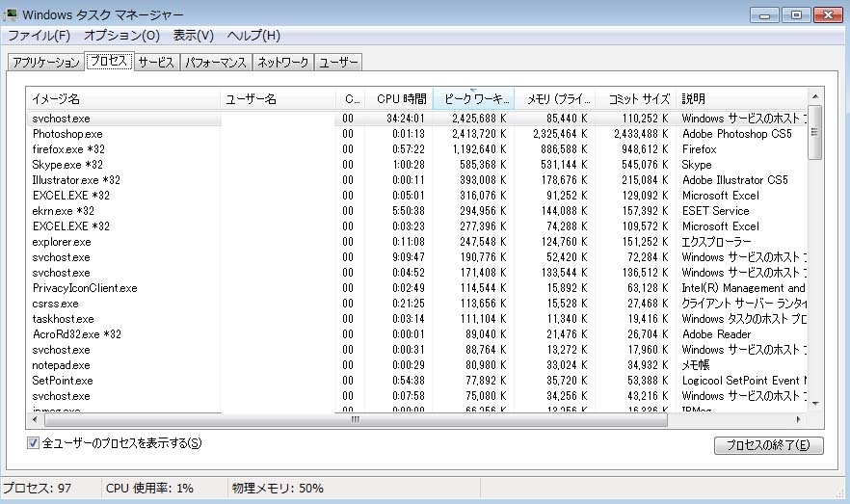Open the ファイル(F) menu

(39, 36)
